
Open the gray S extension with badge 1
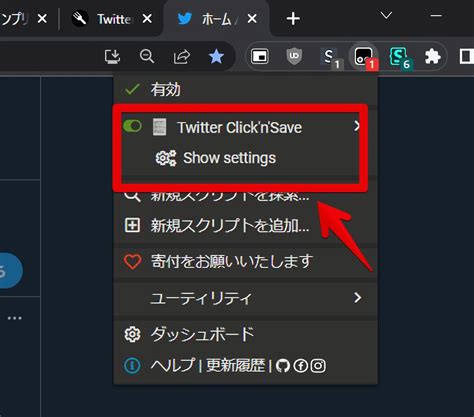(x=331, y=57)
